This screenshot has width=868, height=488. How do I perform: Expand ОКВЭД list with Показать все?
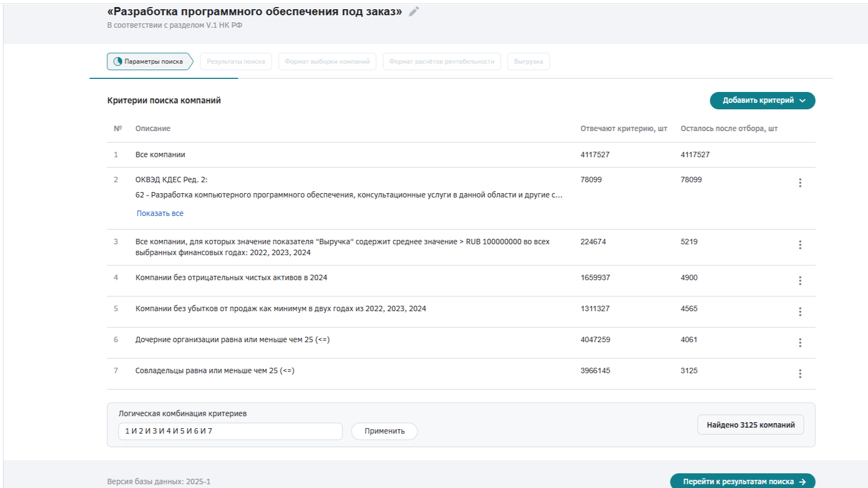click(160, 213)
